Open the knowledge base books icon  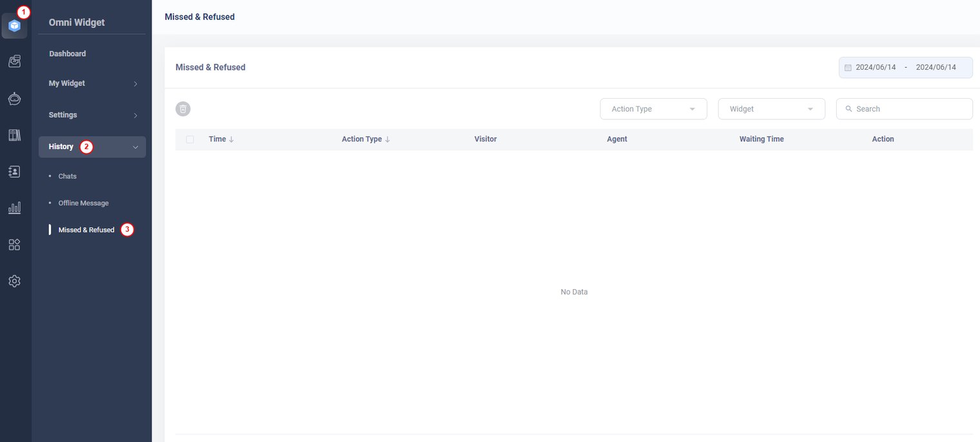pyautogui.click(x=14, y=135)
